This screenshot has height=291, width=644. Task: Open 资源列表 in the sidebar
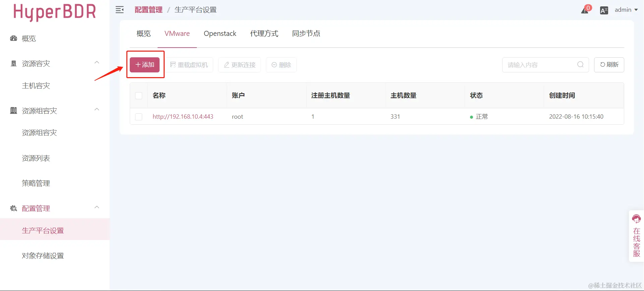36,158
